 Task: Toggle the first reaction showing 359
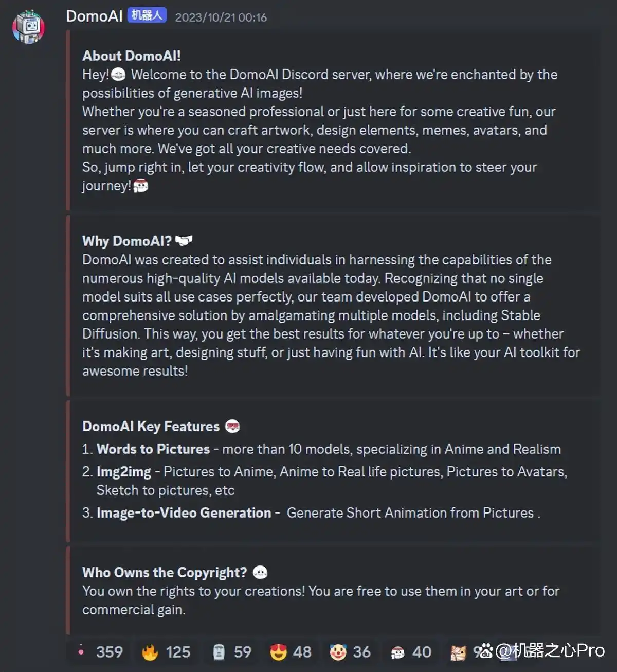point(100,652)
